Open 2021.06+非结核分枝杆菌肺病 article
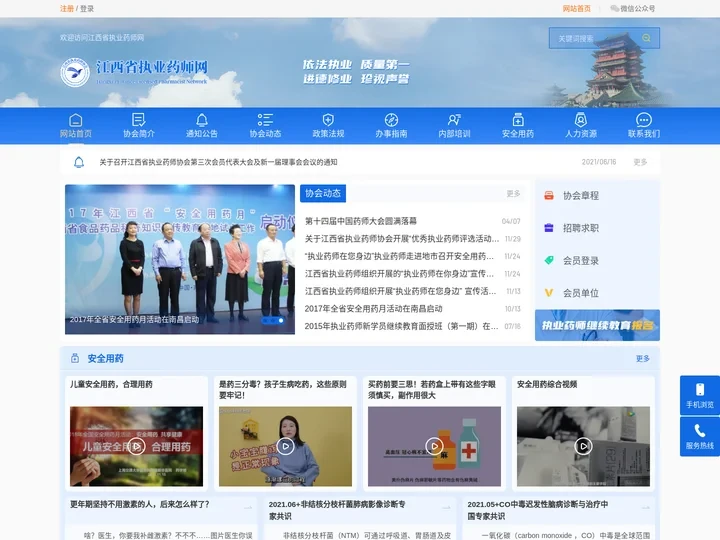Viewport: 720px width, 540px height. tap(337, 510)
